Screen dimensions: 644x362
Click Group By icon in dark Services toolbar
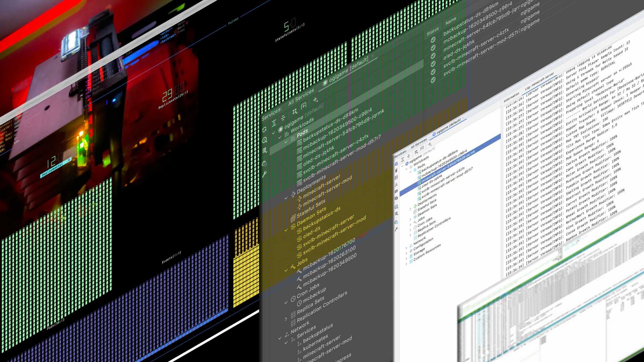[x=295, y=111]
